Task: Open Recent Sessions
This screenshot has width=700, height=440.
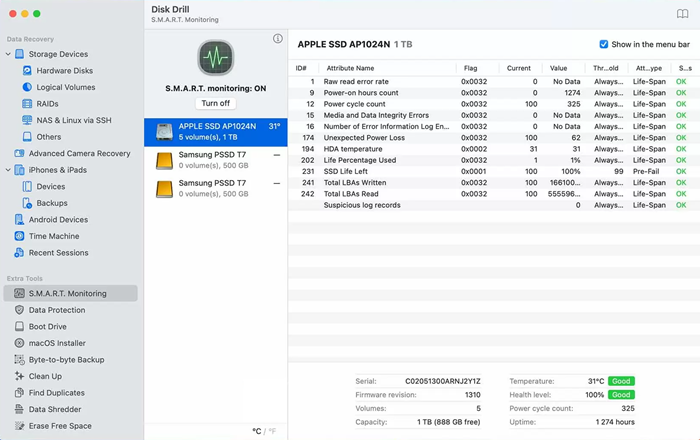Action: (58, 253)
